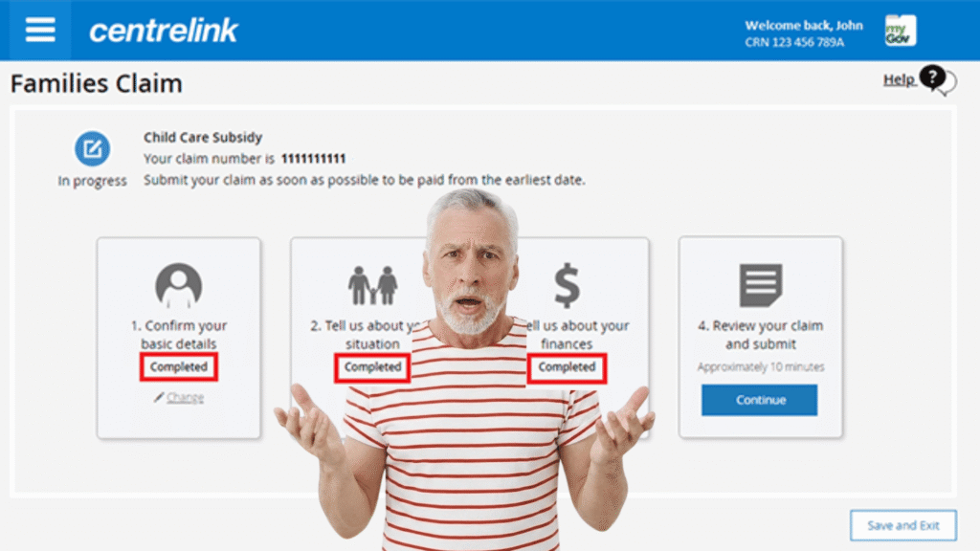Click the centrelink logo
This screenshot has width=980, height=551.
(163, 31)
